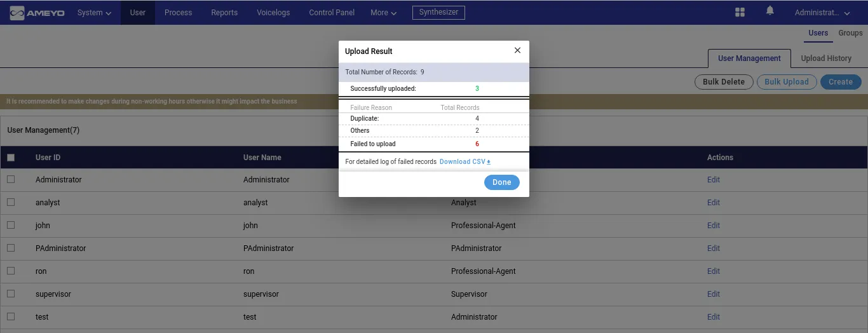Check the PAdministrator row checkbox
This screenshot has width=868, height=333.
(11, 248)
